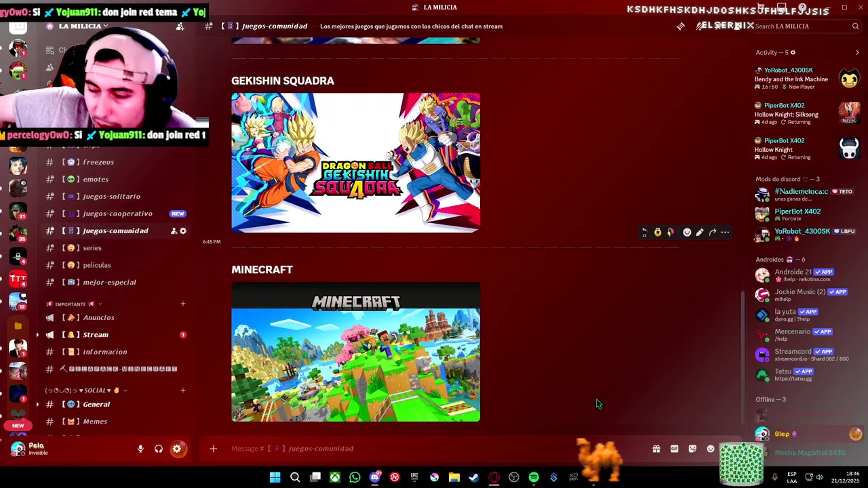Open the Threads icon in channel header
Screen dimensions: 868x488
pos(681,26)
